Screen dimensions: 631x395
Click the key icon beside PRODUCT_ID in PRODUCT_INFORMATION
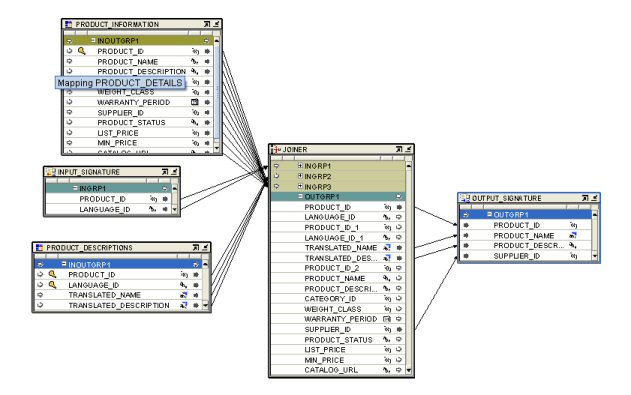pyautogui.click(x=82, y=51)
